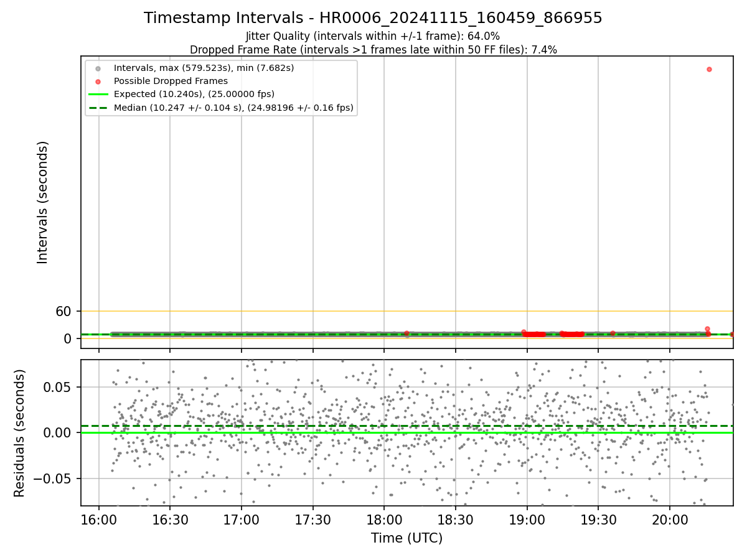Screen dimensions: 747x560
Task: Click the red dropped-frame point near 19:35
Action: click(613, 333)
